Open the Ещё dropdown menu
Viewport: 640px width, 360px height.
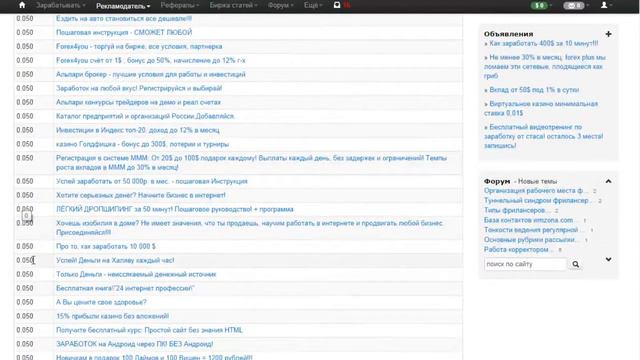[313, 5]
